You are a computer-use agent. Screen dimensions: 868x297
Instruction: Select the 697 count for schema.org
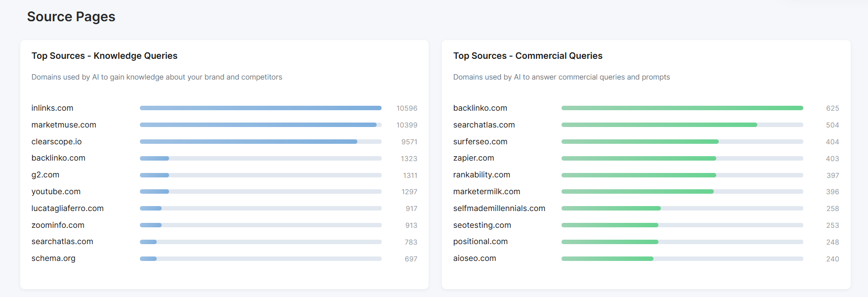pyautogui.click(x=411, y=259)
